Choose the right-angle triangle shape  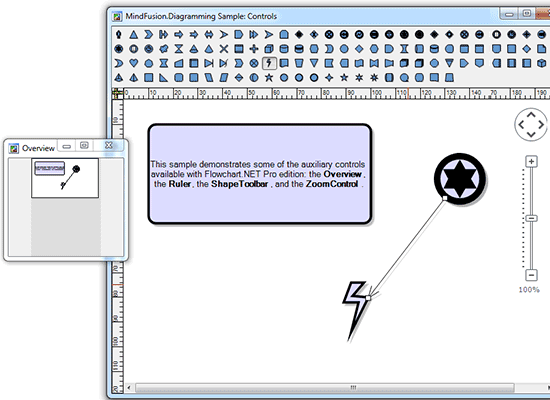[x=163, y=78]
